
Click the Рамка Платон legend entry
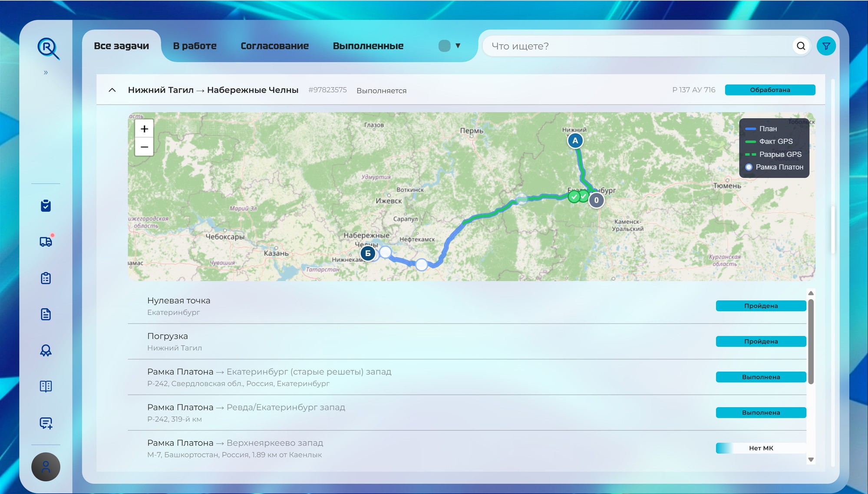click(774, 167)
